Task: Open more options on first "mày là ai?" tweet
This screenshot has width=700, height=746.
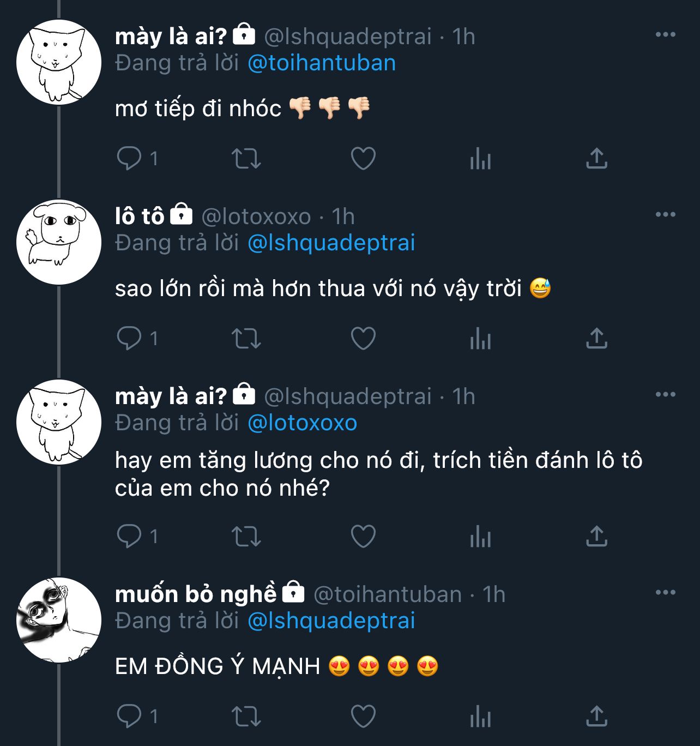Action: pyautogui.click(x=665, y=34)
